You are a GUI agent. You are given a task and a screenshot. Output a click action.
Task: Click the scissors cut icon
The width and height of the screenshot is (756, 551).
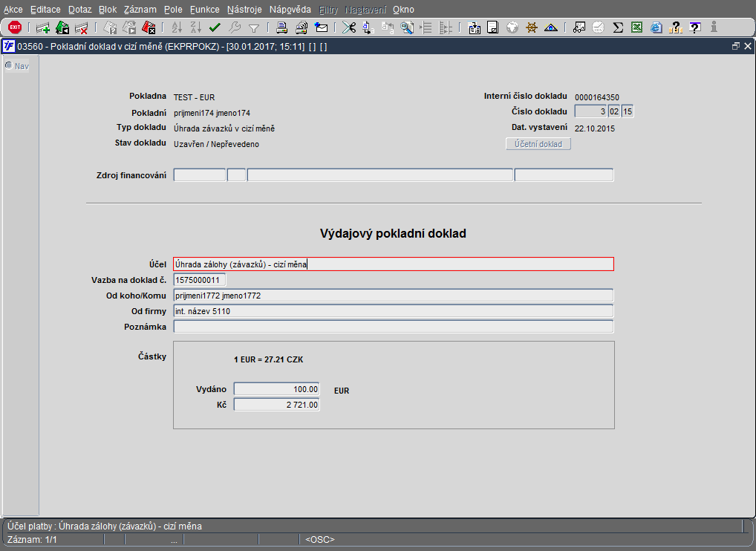[x=348, y=28]
